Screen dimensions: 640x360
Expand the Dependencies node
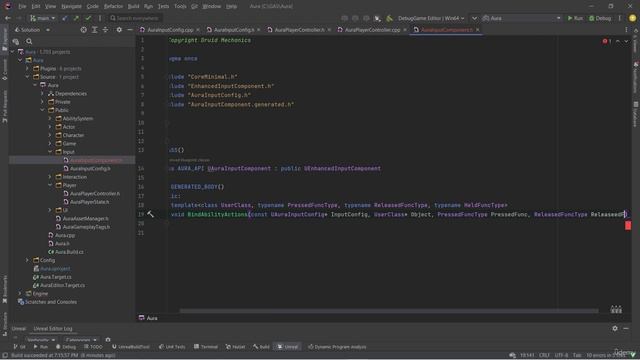pos(42,93)
